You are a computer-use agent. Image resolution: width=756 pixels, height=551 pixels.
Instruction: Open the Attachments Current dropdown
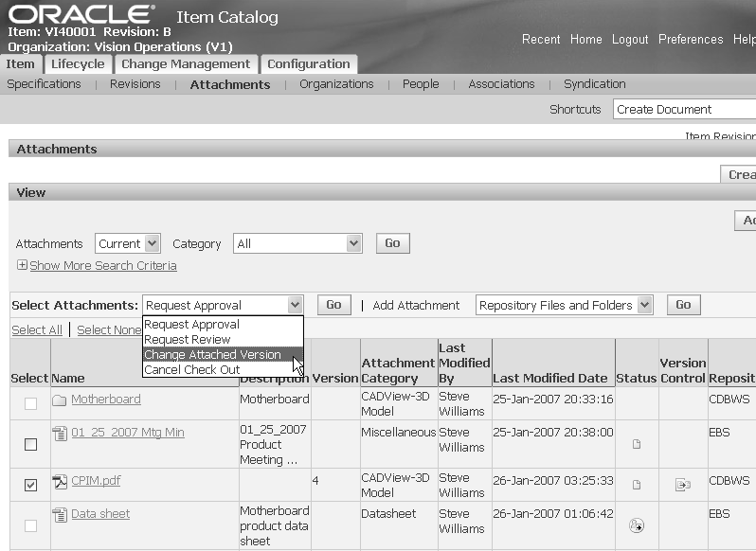point(127,243)
